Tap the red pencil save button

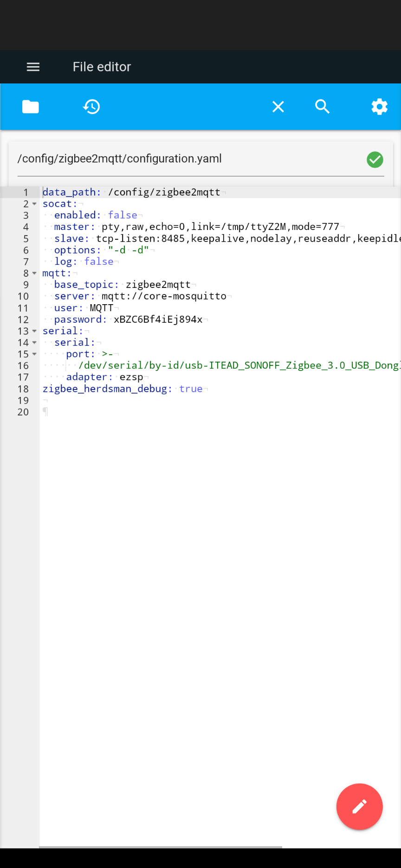tap(359, 806)
